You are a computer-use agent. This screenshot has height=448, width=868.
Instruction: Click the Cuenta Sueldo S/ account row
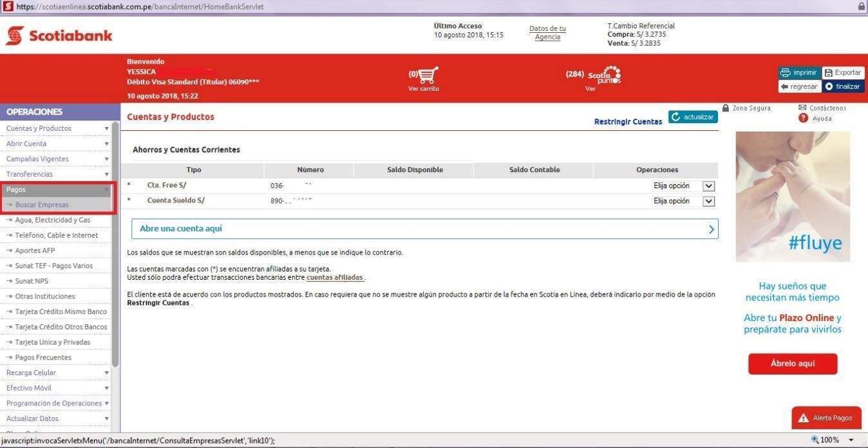click(419, 200)
